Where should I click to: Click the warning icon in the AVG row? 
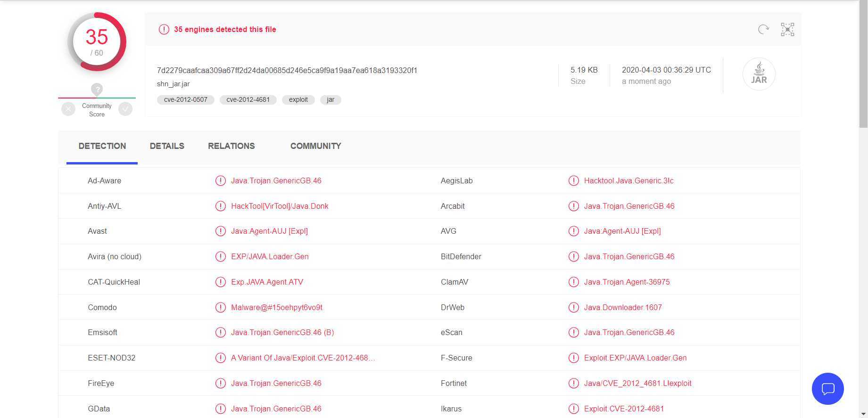coord(573,231)
